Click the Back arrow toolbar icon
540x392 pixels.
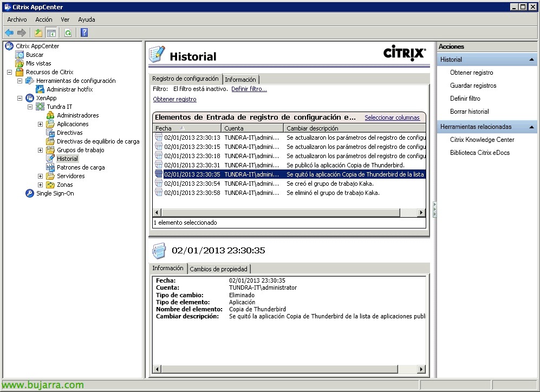[x=9, y=32]
